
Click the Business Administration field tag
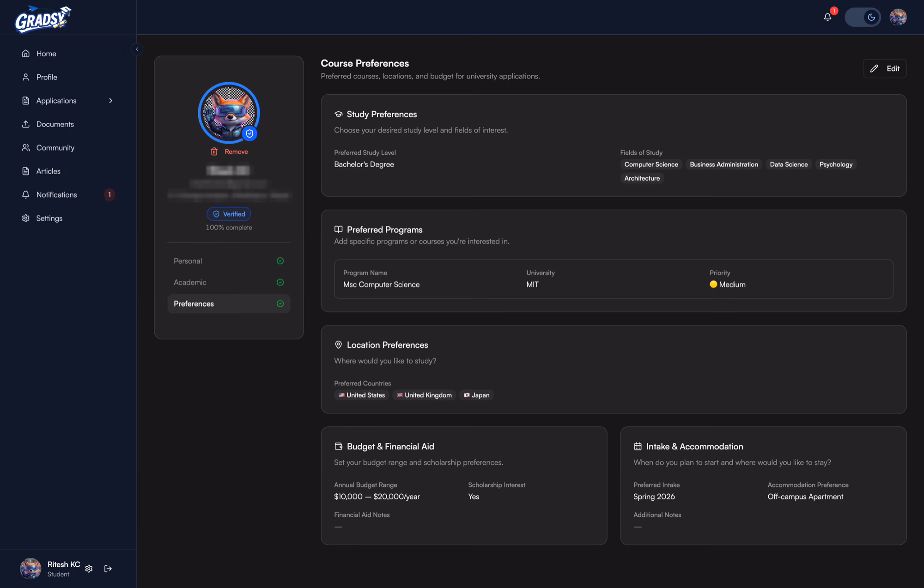(x=723, y=164)
